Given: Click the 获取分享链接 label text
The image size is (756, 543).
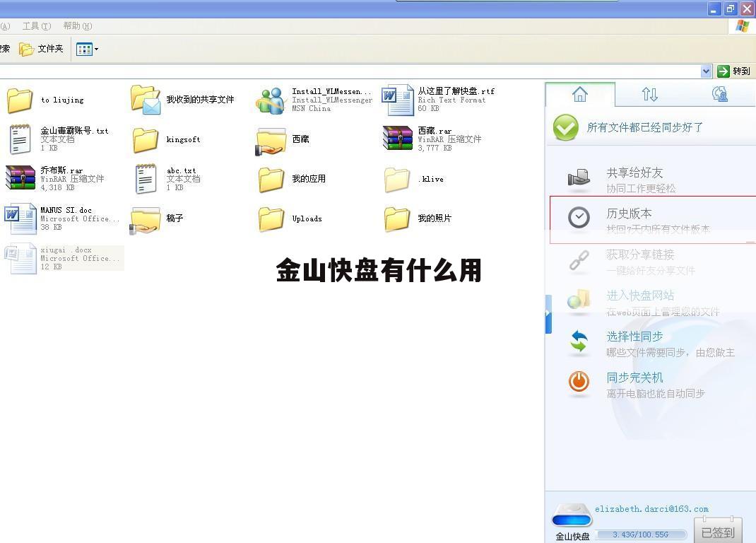Looking at the screenshot, I should click(x=640, y=255).
